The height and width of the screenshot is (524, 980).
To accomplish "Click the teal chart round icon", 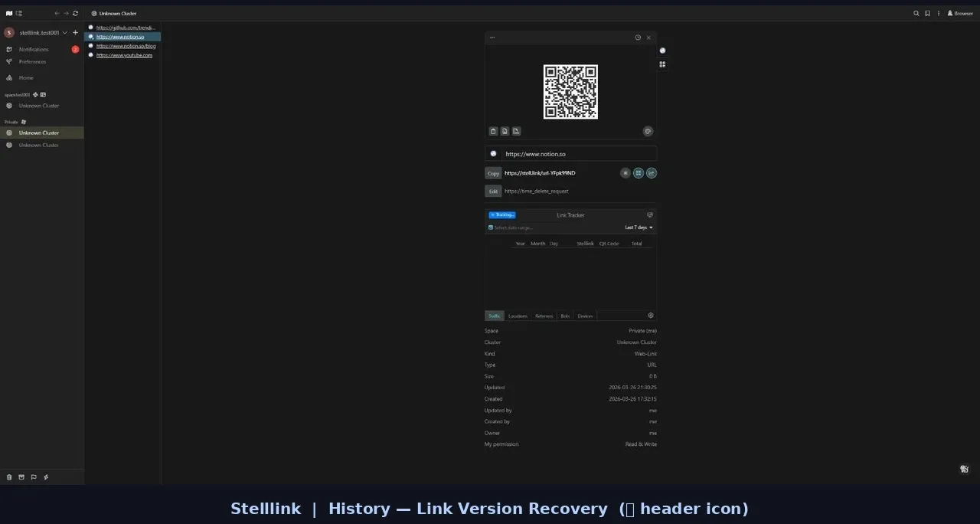I will 652,173.
